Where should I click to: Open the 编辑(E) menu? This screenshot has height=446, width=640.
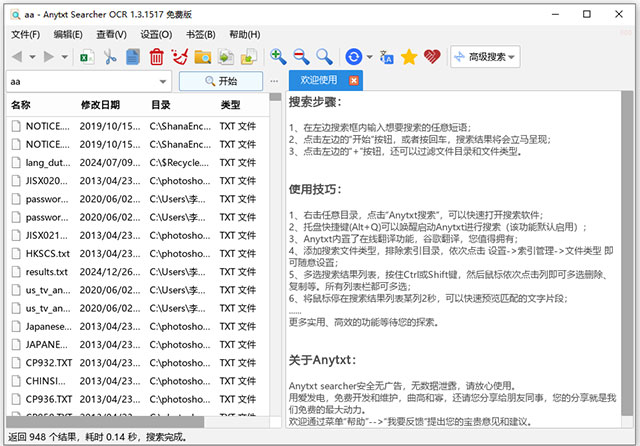click(x=68, y=35)
